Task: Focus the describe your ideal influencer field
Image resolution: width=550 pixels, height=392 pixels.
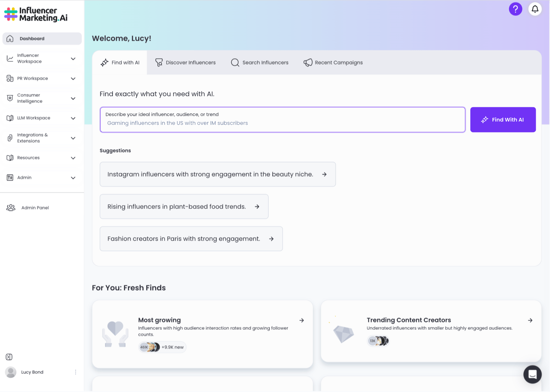Action: 282,123
